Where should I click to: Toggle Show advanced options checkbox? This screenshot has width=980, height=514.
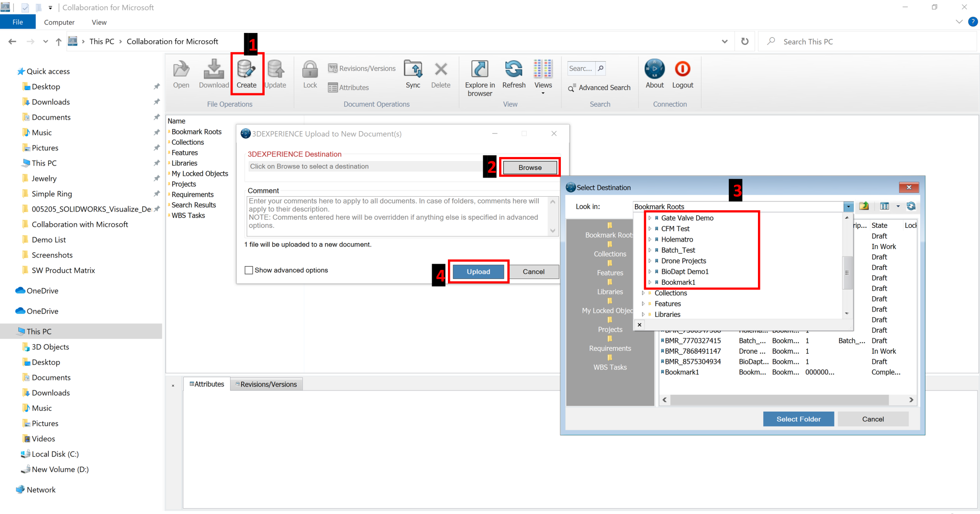click(x=249, y=270)
